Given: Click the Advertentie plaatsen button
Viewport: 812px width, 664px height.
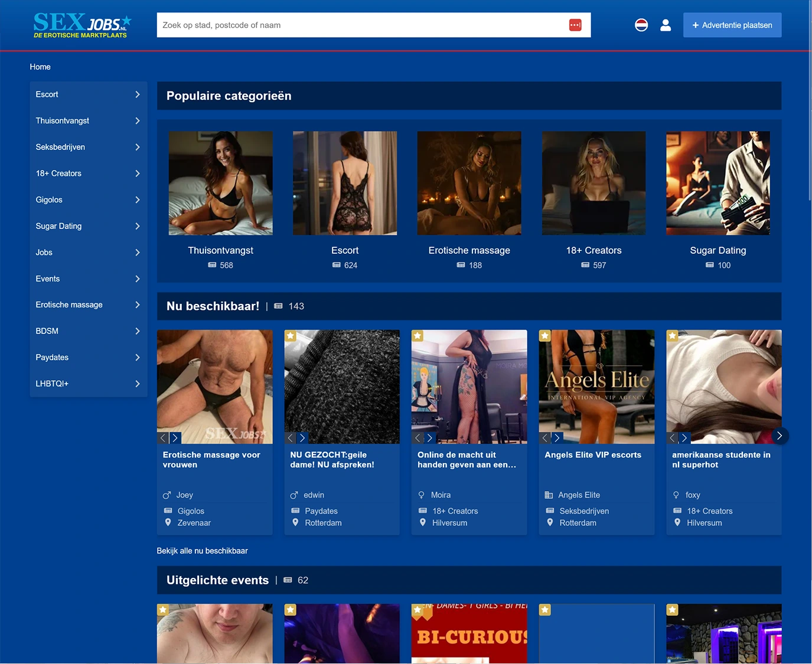Looking at the screenshot, I should (x=732, y=25).
